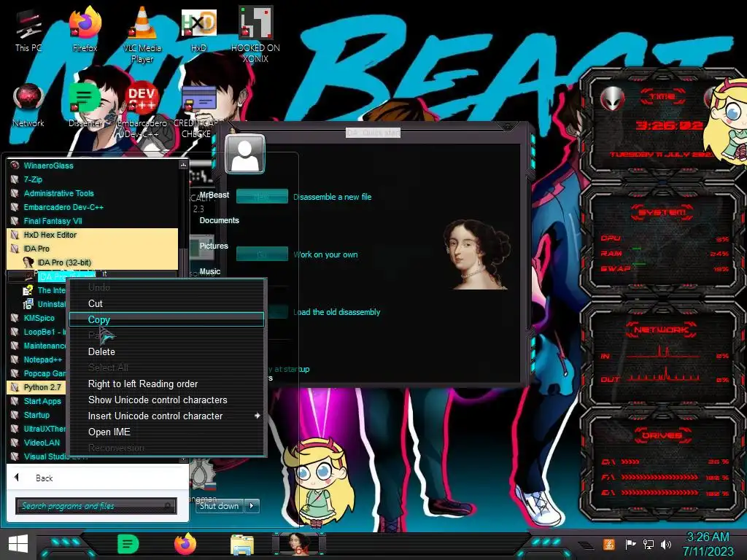
Task: Open File Explorer from the taskbar
Action: tap(242, 545)
